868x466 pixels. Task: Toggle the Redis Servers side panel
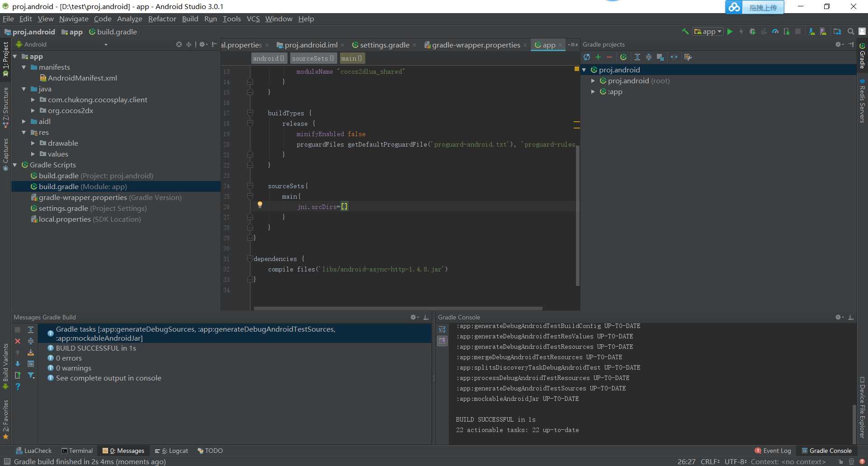tap(863, 100)
